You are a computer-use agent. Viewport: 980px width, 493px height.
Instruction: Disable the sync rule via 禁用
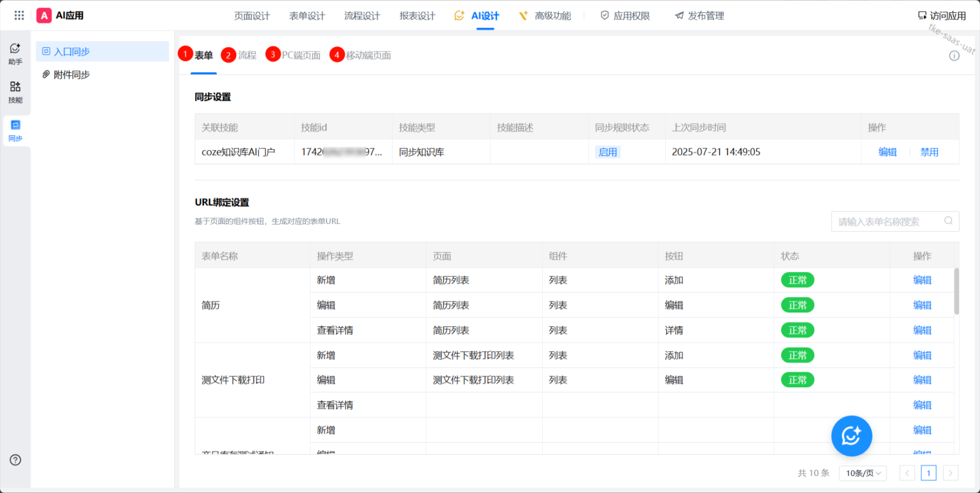pos(929,152)
